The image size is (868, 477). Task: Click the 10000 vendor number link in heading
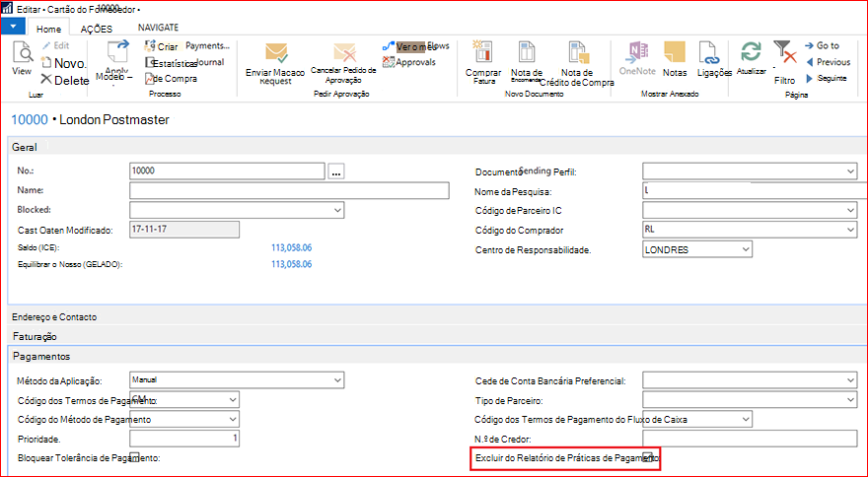(30, 119)
